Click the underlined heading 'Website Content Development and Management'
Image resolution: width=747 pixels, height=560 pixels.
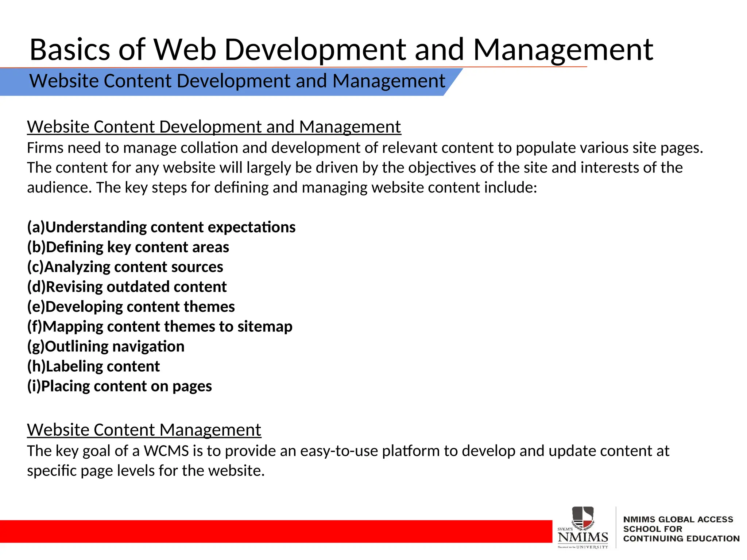tap(214, 127)
